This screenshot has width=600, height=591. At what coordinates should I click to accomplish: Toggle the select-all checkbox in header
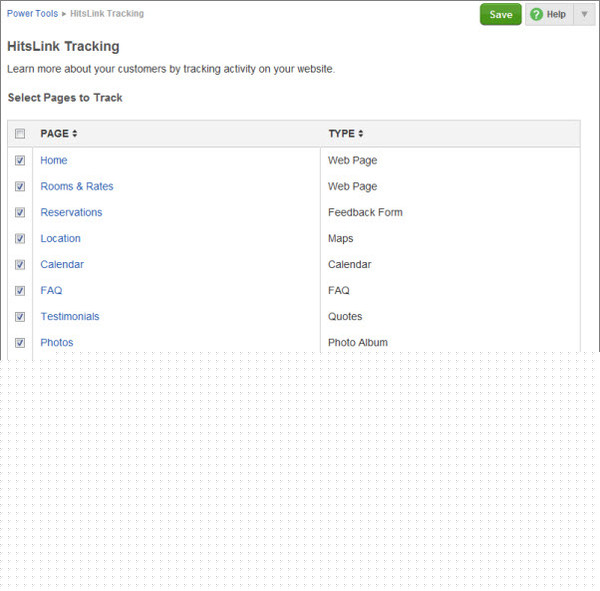20,134
